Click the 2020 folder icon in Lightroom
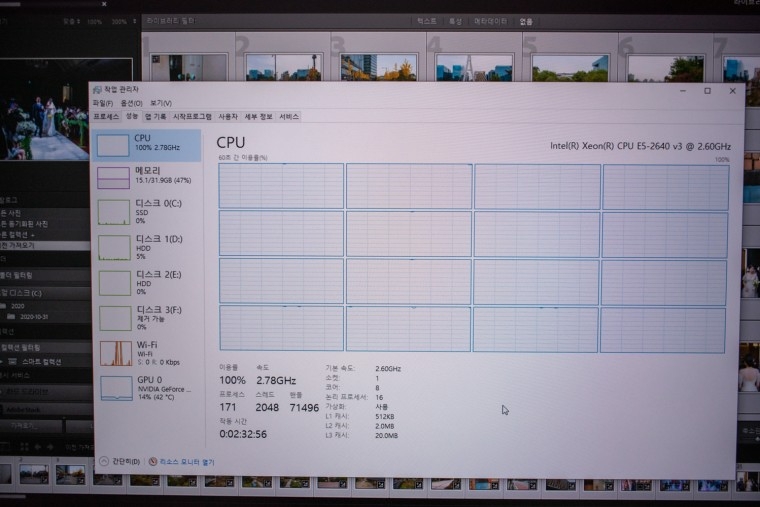Screen dimensions: 760x507 coord(3,306)
